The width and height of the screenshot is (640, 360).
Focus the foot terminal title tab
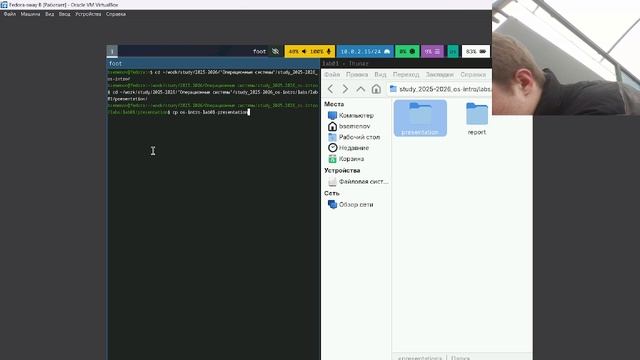coord(214,64)
